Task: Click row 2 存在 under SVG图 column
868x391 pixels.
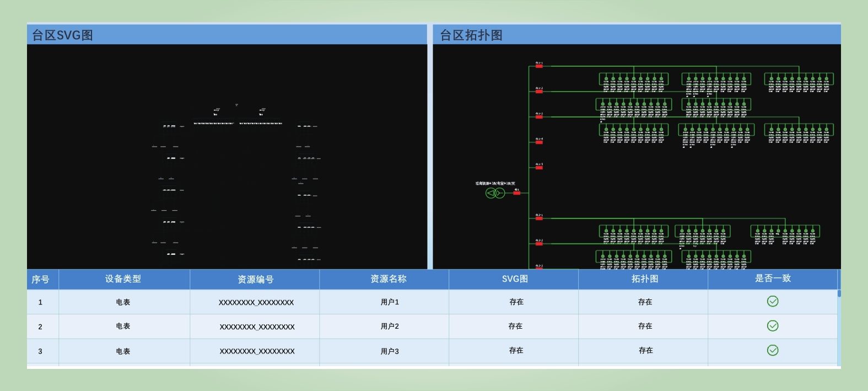Action: click(515, 326)
